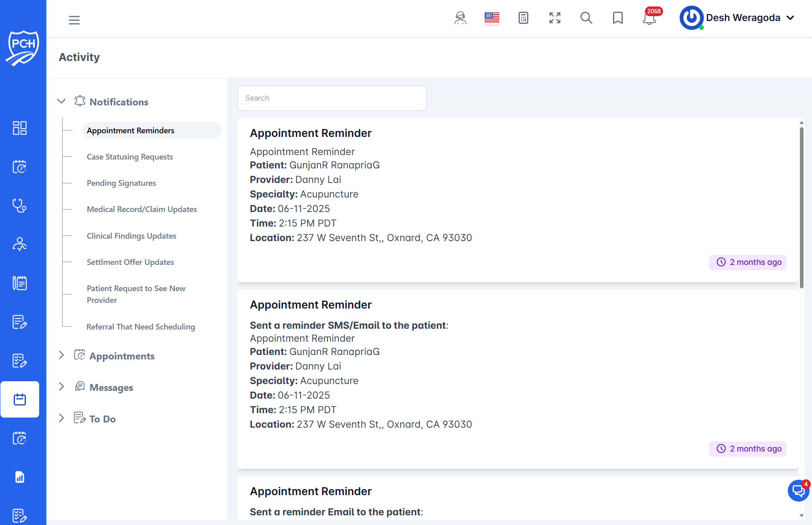Open the chat widget with 4 badge
The height and width of the screenshot is (525, 812).
(x=798, y=490)
